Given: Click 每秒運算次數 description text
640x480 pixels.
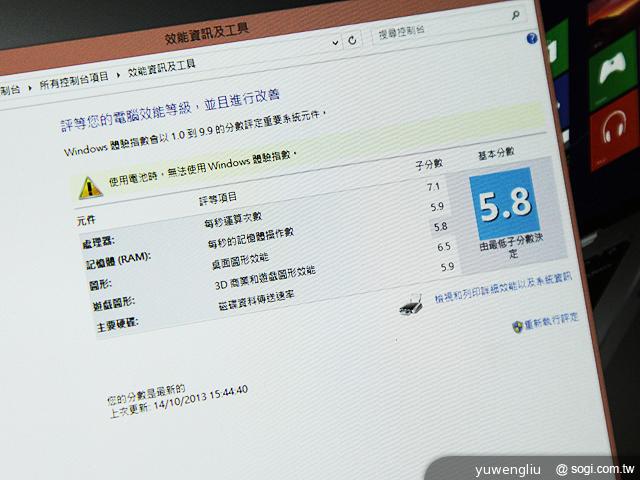Looking at the screenshot, I should [233, 220].
